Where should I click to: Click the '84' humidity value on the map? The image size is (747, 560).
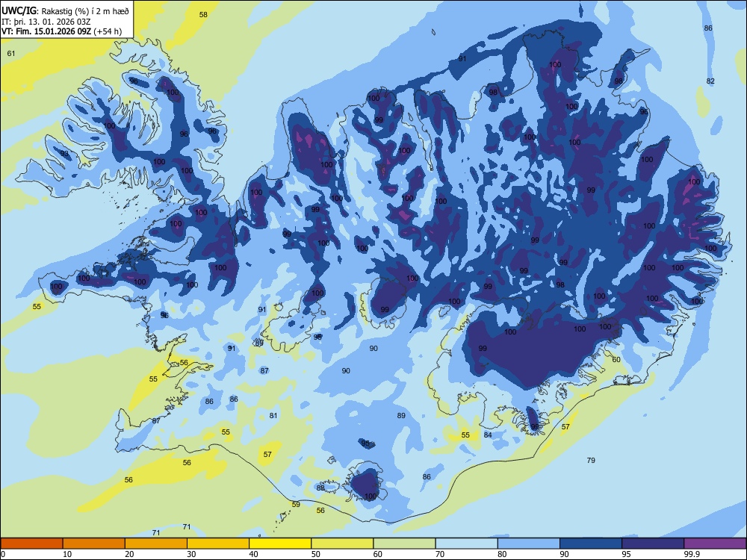tap(488, 435)
